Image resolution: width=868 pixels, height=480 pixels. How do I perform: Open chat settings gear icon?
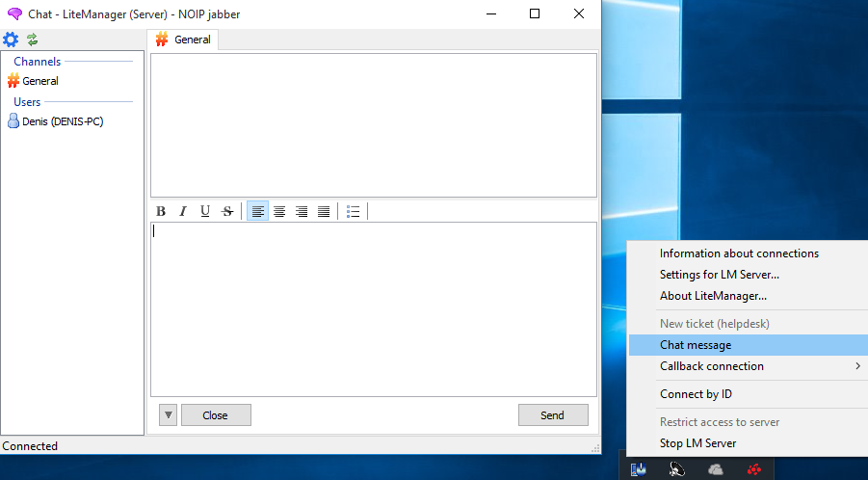click(11, 40)
